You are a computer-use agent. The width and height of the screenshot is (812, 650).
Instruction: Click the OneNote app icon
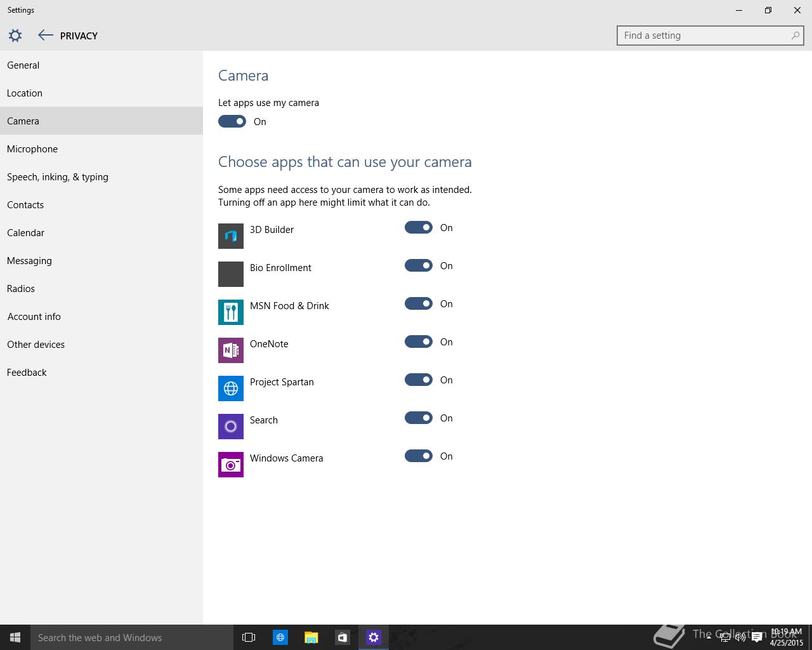231,350
